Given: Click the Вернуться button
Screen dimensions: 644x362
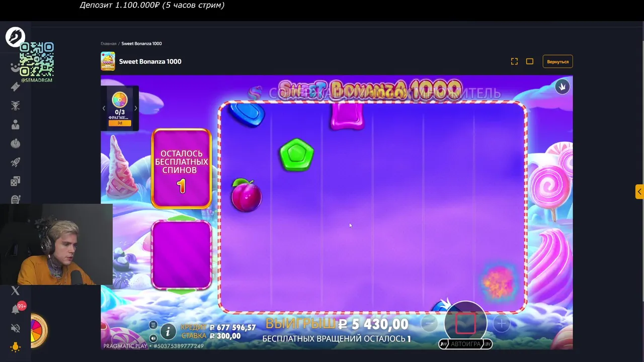Looking at the screenshot, I should [557, 61].
